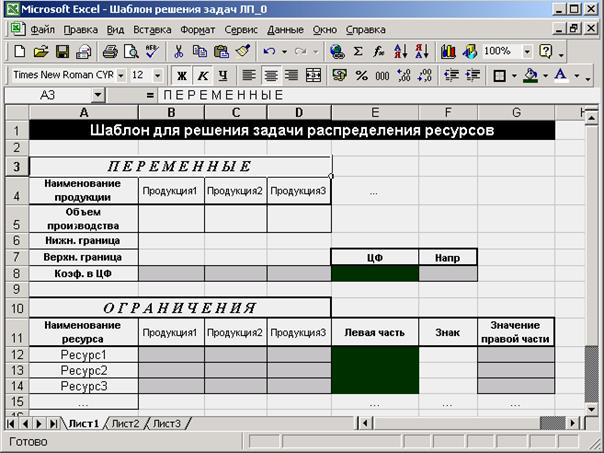Increase indent icon
Viewport: 604px width, 453px height.
(x=472, y=75)
